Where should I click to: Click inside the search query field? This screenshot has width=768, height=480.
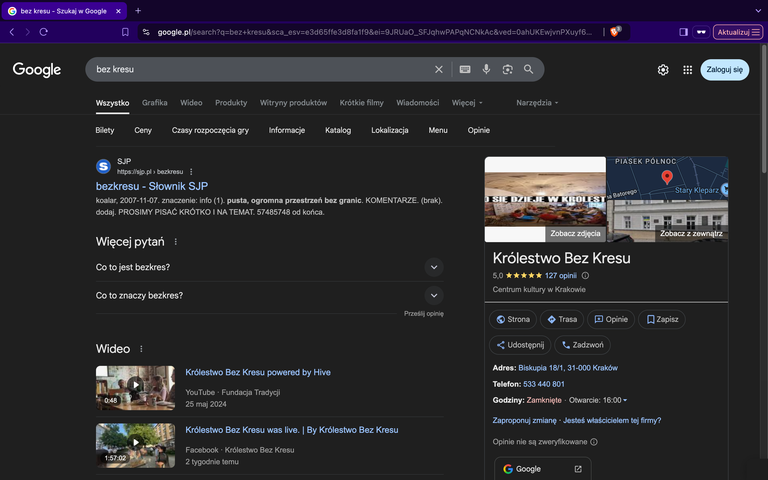(x=260, y=70)
